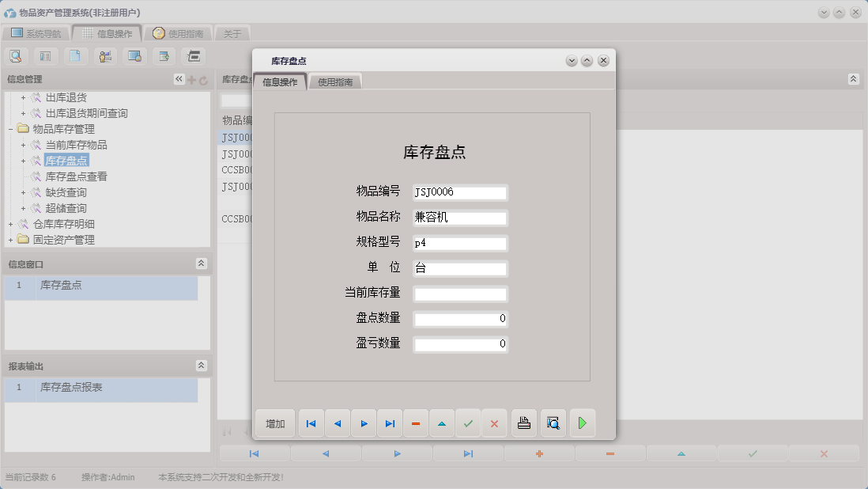Jump to last record using dialog navigation

pyautogui.click(x=389, y=423)
